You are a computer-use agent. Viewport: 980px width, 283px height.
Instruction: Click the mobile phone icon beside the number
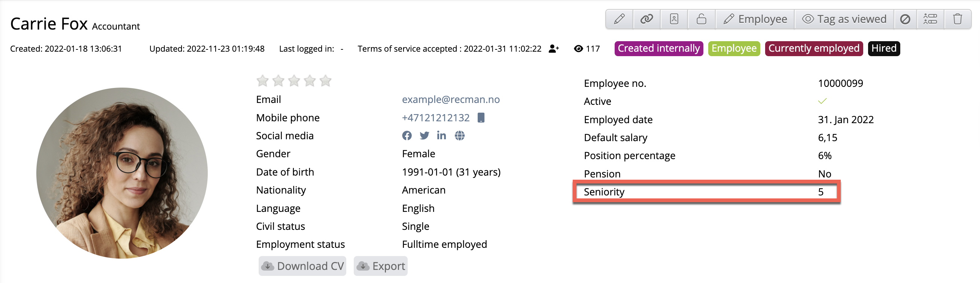[x=481, y=118]
